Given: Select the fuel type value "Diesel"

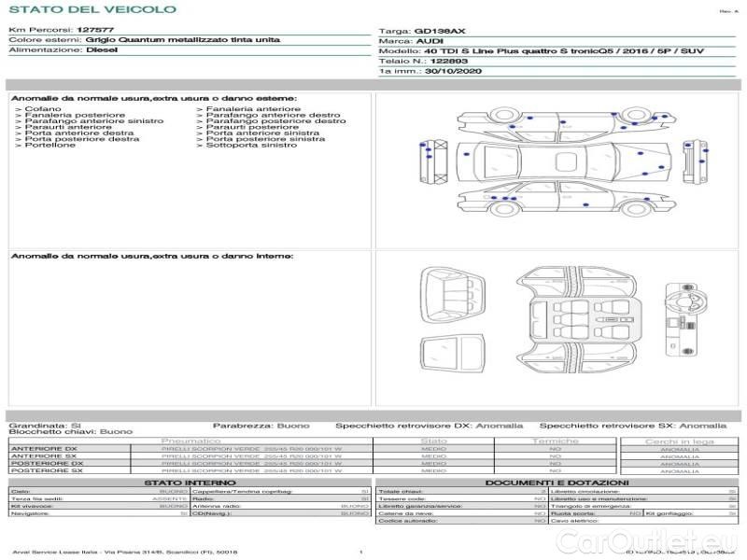Looking at the screenshot, I should point(102,49).
